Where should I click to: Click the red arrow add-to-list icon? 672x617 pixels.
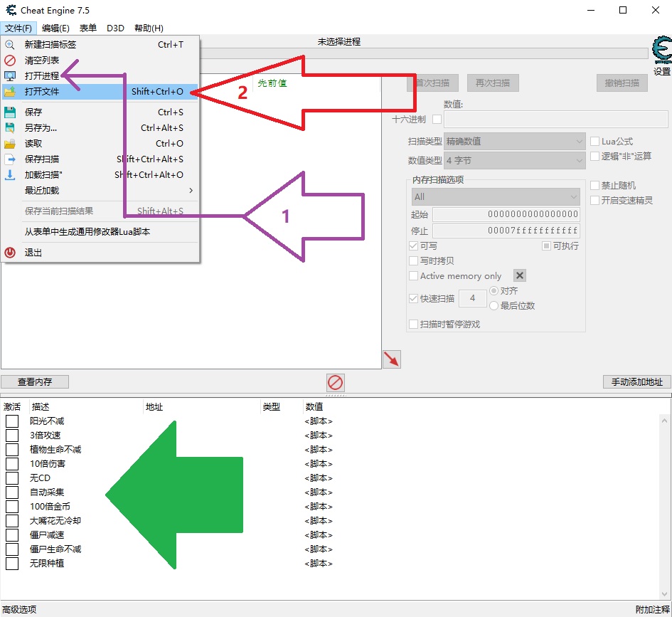(x=391, y=359)
